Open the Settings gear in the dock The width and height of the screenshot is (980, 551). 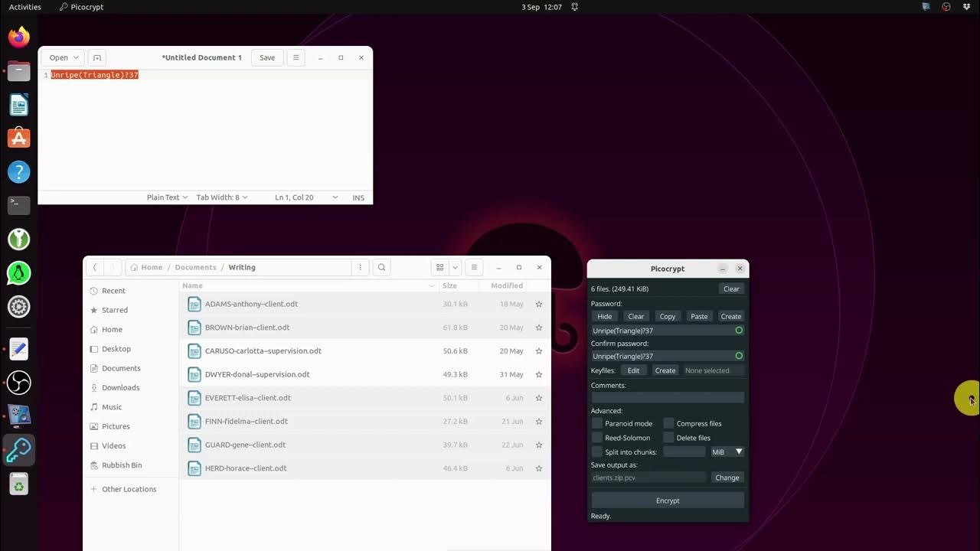point(19,307)
